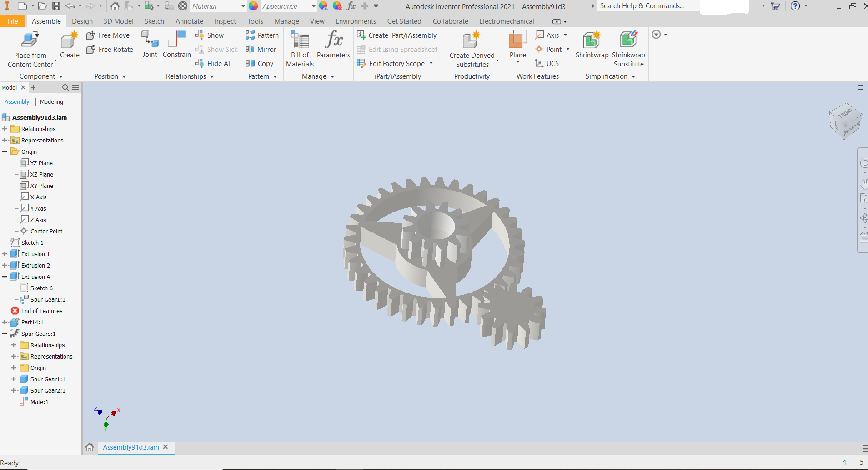Open Create iPart/iAssembly
868x470 pixels.
pos(397,35)
